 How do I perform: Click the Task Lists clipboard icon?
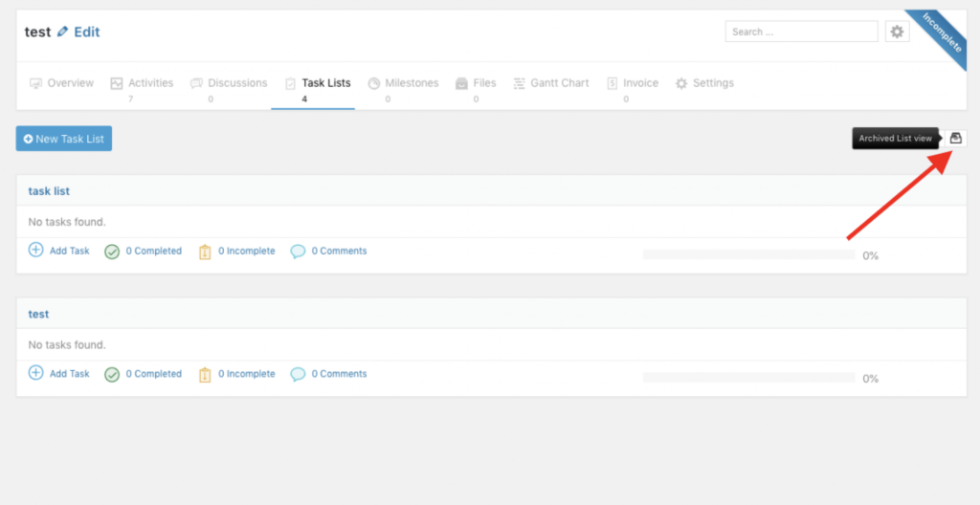[x=291, y=83]
